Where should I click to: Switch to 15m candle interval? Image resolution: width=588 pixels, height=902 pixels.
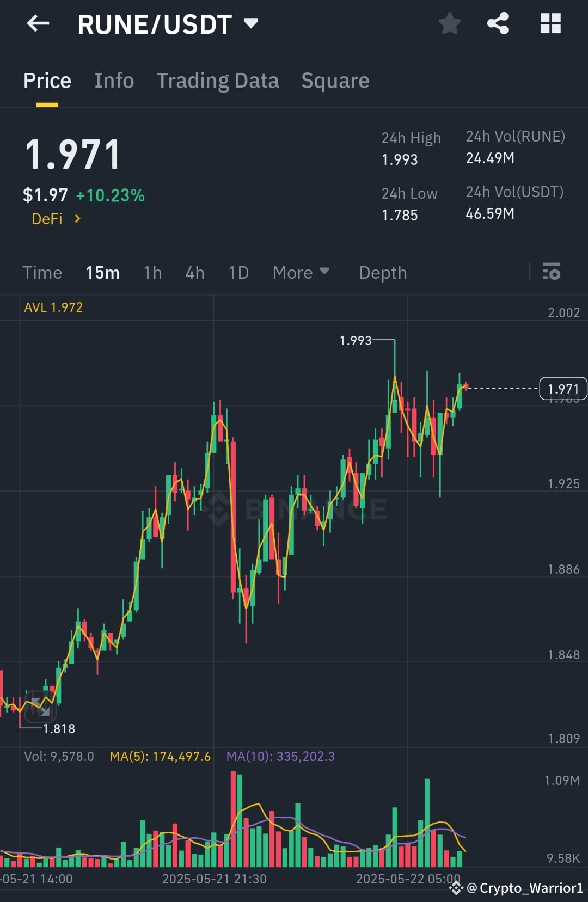[103, 272]
